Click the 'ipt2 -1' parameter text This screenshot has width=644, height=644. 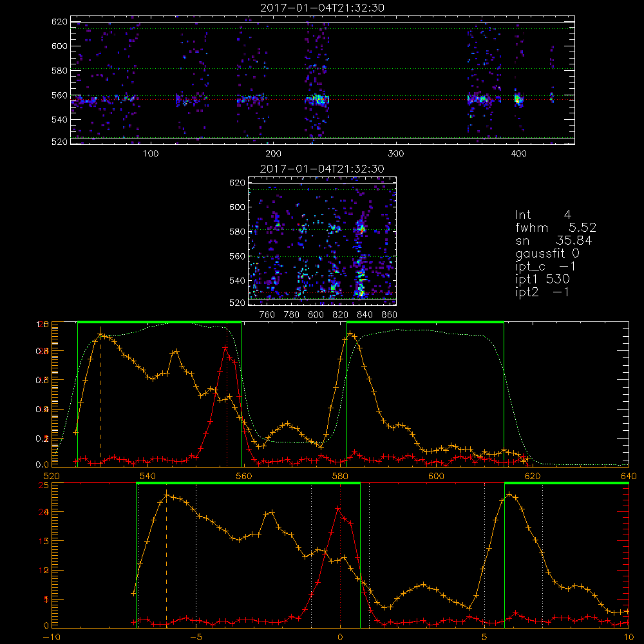coord(542,292)
